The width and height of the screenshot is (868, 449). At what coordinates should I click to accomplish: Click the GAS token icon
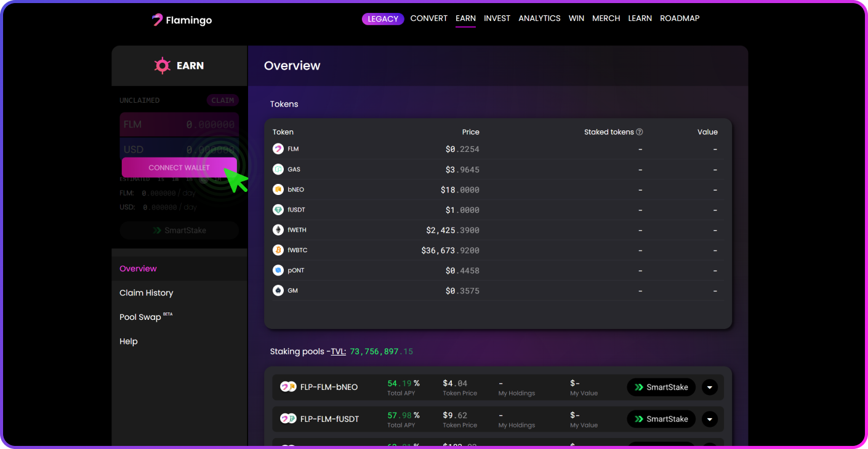tap(278, 169)
